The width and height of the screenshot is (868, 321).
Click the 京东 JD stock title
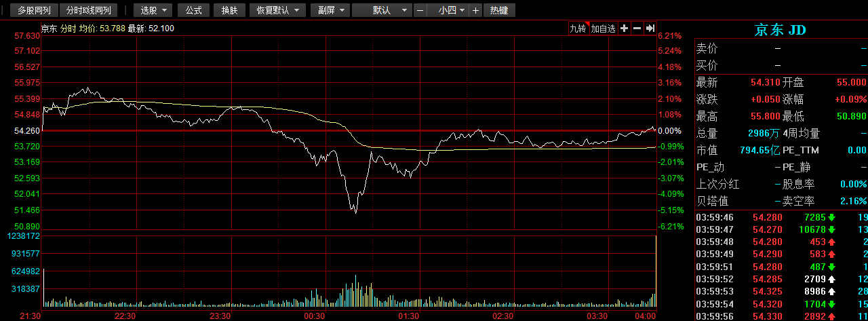point(781,30)
